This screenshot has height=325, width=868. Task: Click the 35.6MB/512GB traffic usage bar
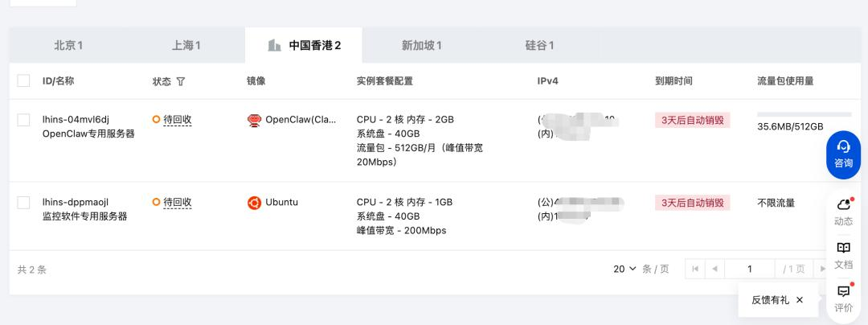click(x=805, y=114)
